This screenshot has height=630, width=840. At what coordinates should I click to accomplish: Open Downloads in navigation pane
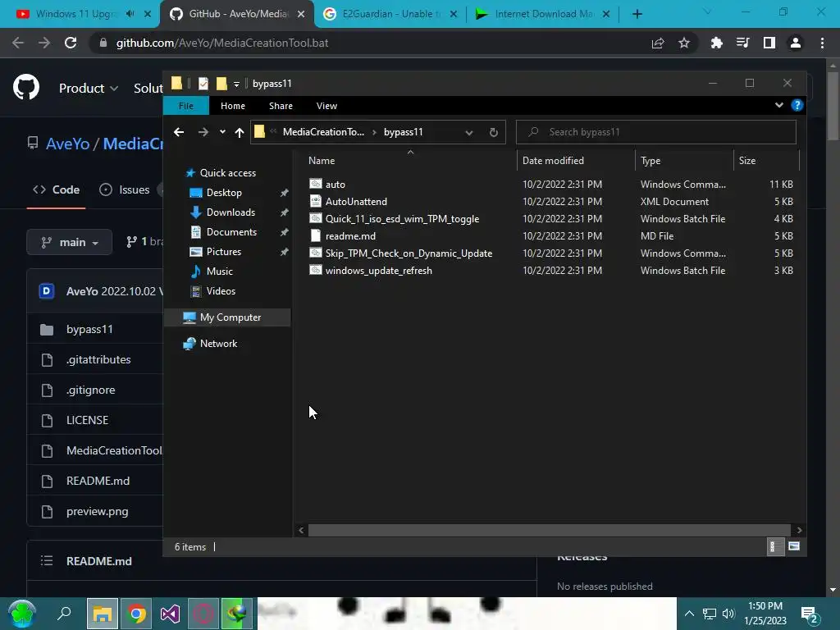coord(231,212)
